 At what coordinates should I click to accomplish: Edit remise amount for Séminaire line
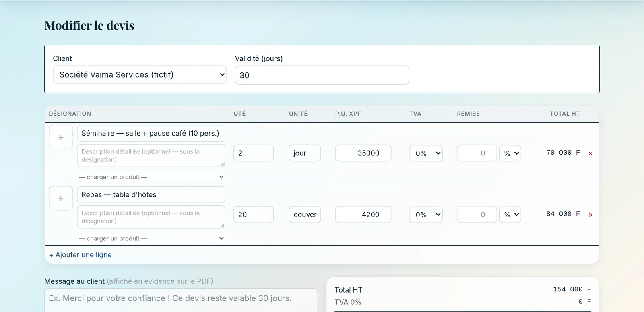pyautogui.click(x=477, y=153)
